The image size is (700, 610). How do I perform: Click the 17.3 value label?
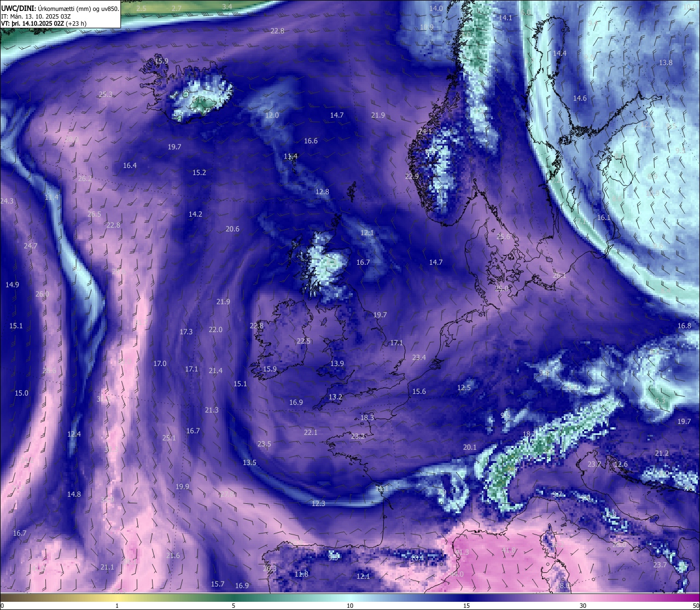point(186,332)
